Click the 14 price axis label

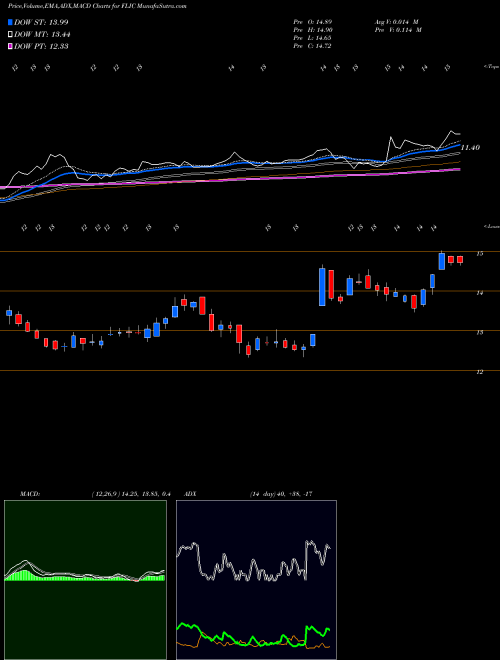click(479, 293)
